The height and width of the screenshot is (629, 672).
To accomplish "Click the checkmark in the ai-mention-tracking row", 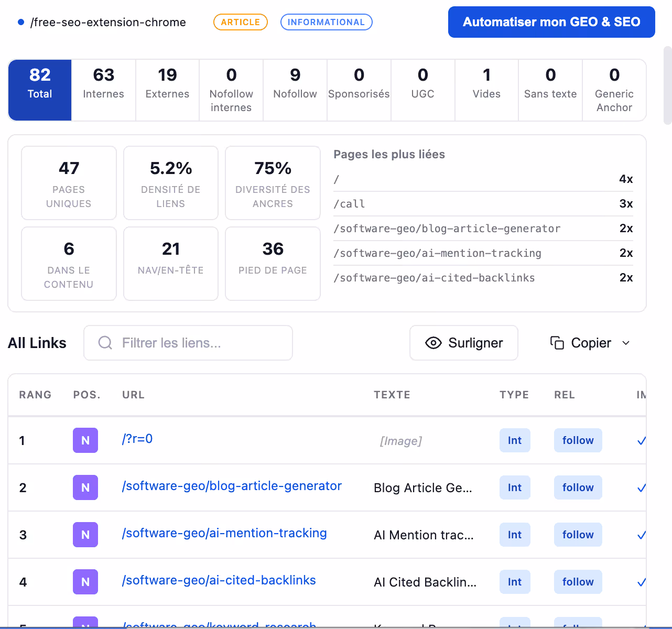I will [641, 535].
